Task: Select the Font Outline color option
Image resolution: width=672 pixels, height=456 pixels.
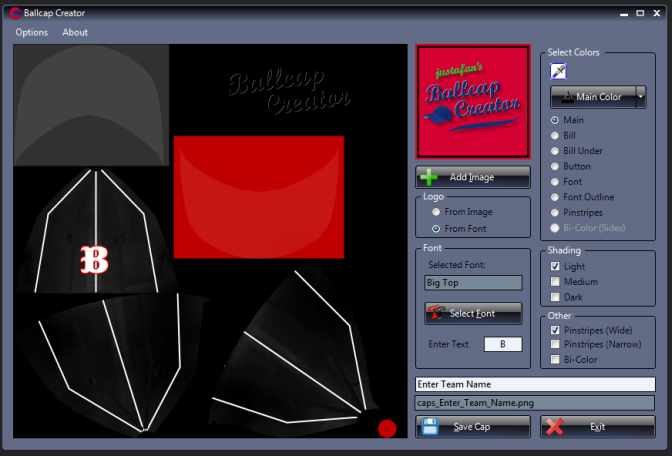Action: pos(555,197)
